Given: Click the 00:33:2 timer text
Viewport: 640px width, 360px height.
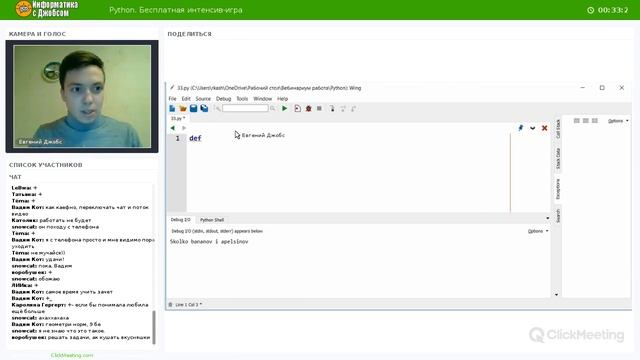Looking at the screenshot, I should point(613,10).
